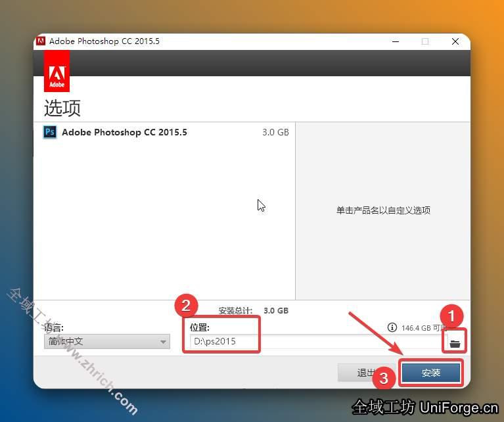The image size is (504, 422).
Task: Open the language dropdown showing 简体中文
Action: click(107, 341)
